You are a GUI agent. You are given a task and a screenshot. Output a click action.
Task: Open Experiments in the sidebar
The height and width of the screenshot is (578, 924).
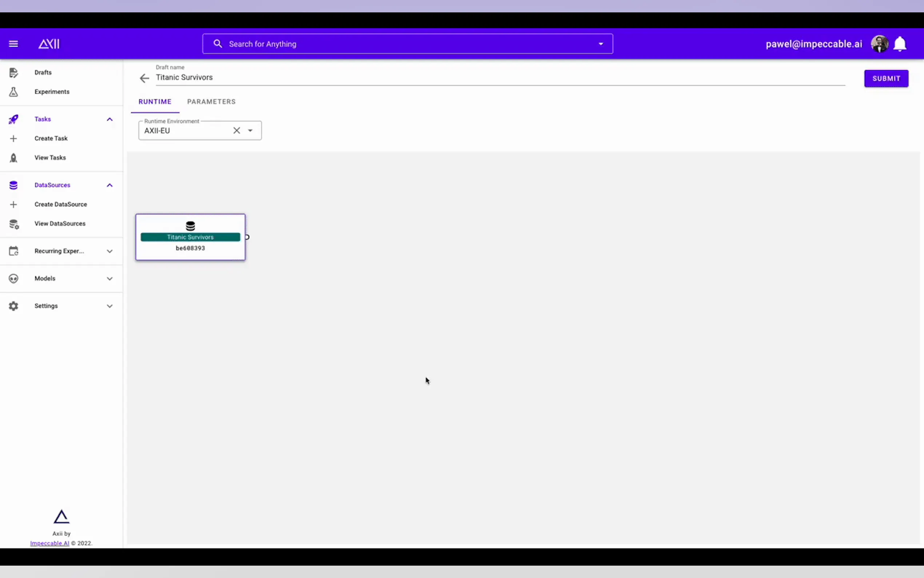[52, 92]
